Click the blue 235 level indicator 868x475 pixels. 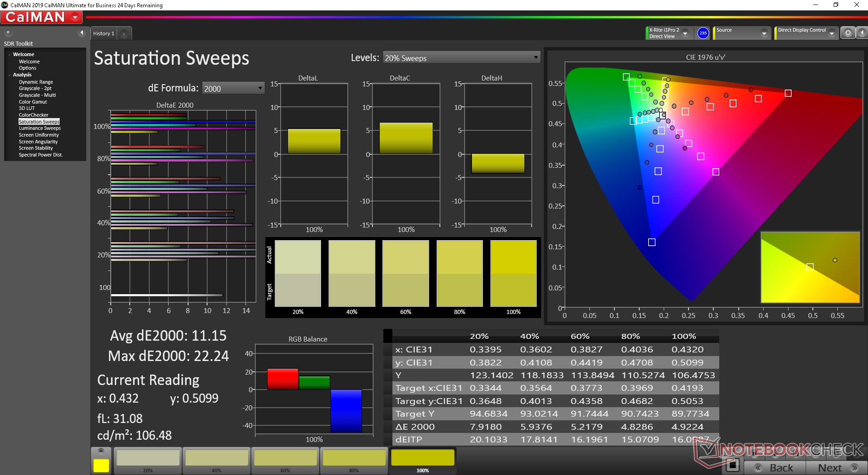click(x=703, y=33)
